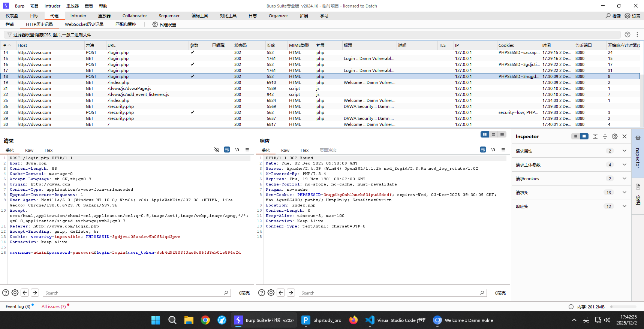The width and height of the screenshot is (644, 329).
Task: Click the Event log (3) button
Action: [x=18, y=307]
